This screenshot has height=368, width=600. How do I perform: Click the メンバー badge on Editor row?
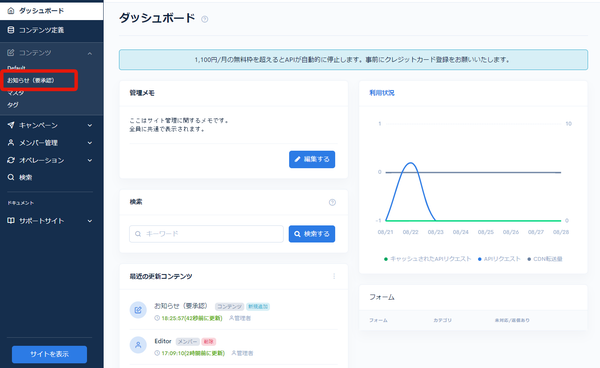pos(188,342)
